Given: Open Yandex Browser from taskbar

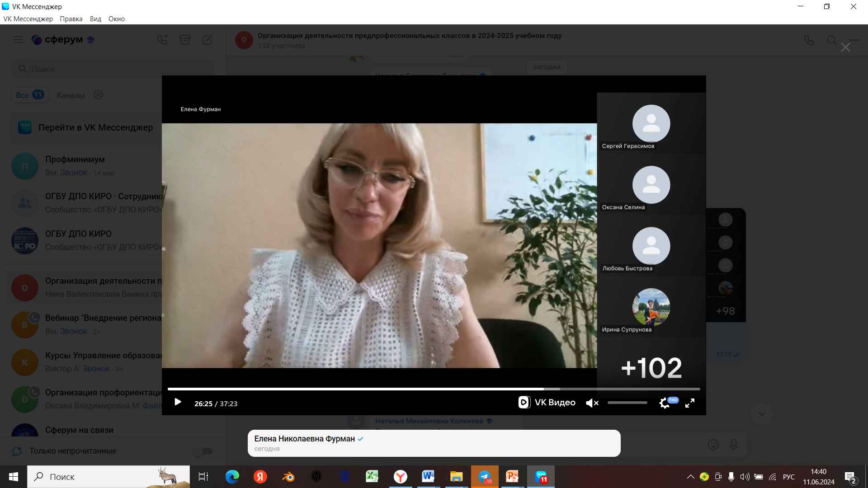Looking at the screenshot, I should tap(400, 477).
